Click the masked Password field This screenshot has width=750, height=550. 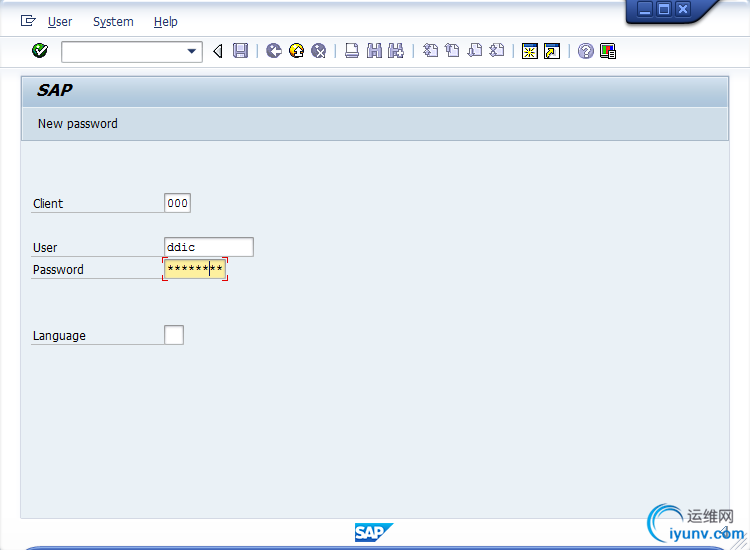(x=195, y=269)
